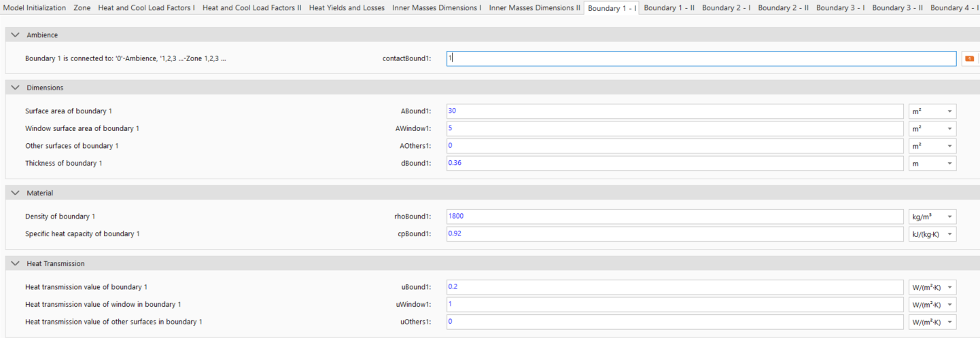Click 'Thickness of boundary 1' label
The image size is (980, 338).
[64, 164]
